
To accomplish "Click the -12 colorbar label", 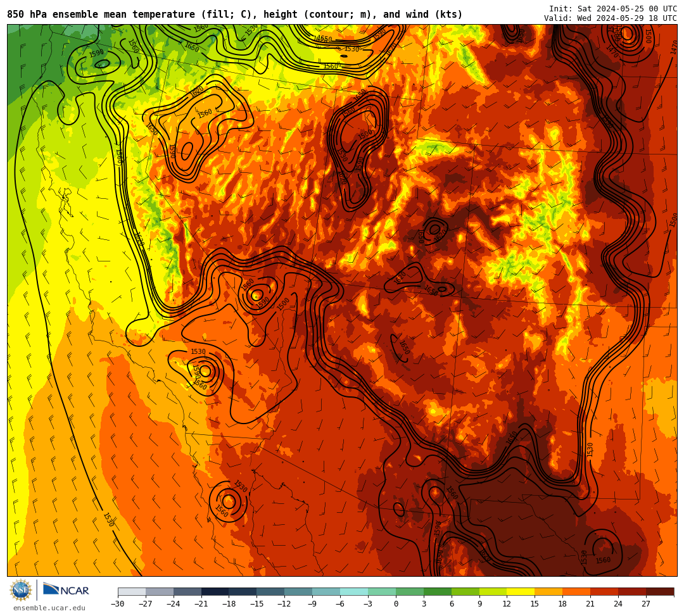I will point(285,604).
